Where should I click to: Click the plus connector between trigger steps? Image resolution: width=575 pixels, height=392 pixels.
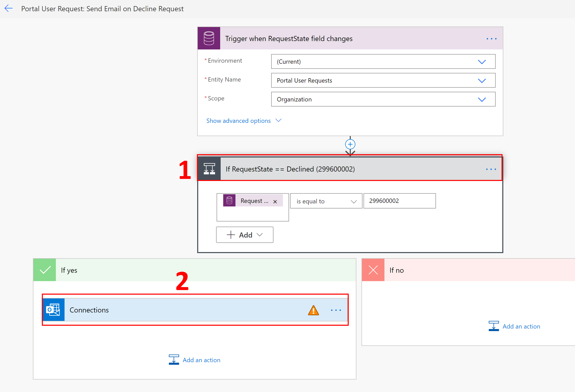point(350,143)
